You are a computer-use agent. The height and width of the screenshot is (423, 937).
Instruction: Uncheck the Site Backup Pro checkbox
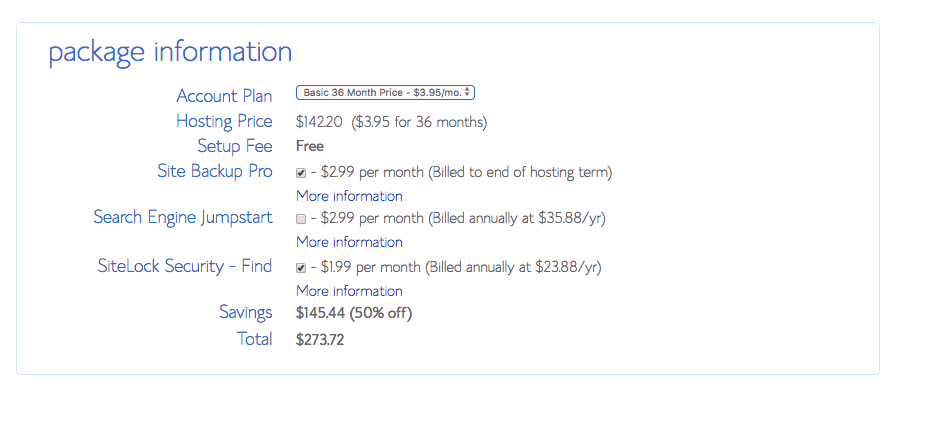[x=301, y=172]
